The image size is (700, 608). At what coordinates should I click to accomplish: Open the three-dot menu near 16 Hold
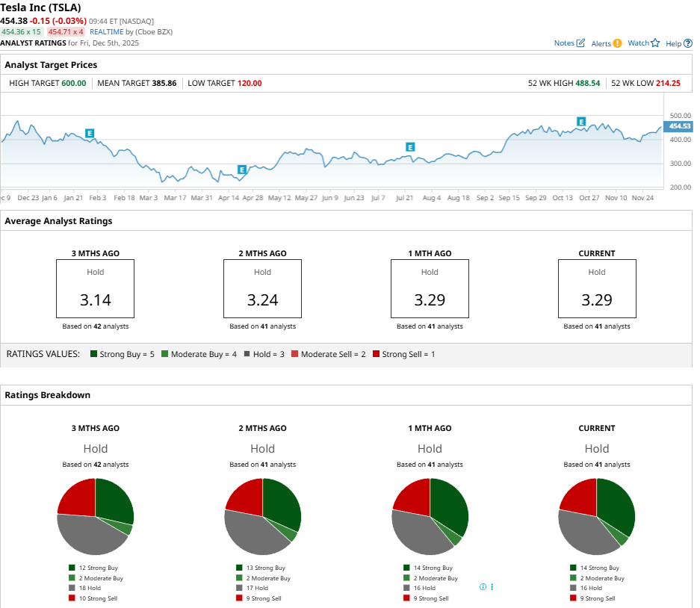tap(492, 586)
